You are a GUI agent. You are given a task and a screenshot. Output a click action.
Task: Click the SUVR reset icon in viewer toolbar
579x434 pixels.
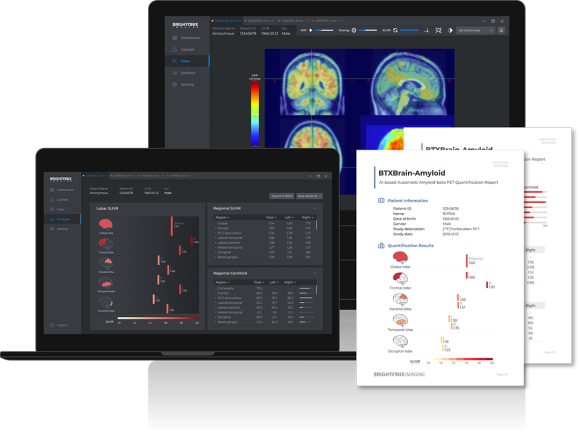[395, 30]
